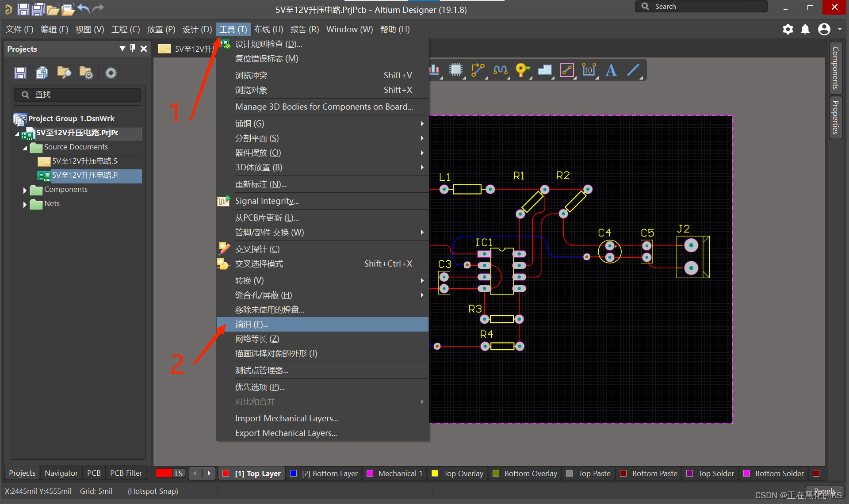This screenshot has height=504, width=849.
Task: Click the Place String text tool
Action: click(611, 70)
